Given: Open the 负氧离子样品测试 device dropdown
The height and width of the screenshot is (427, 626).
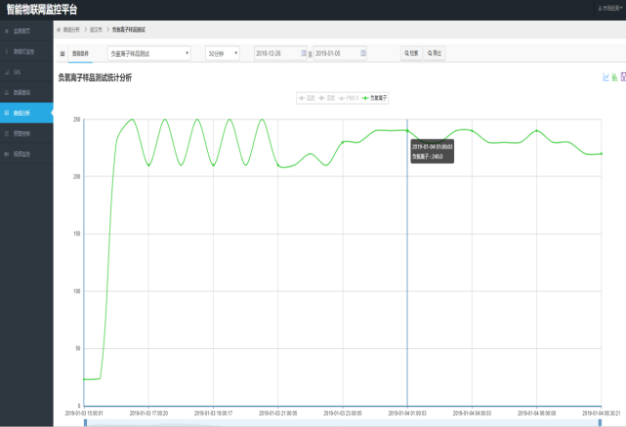Looking at the screenshot, I should [x=148, y=53].
